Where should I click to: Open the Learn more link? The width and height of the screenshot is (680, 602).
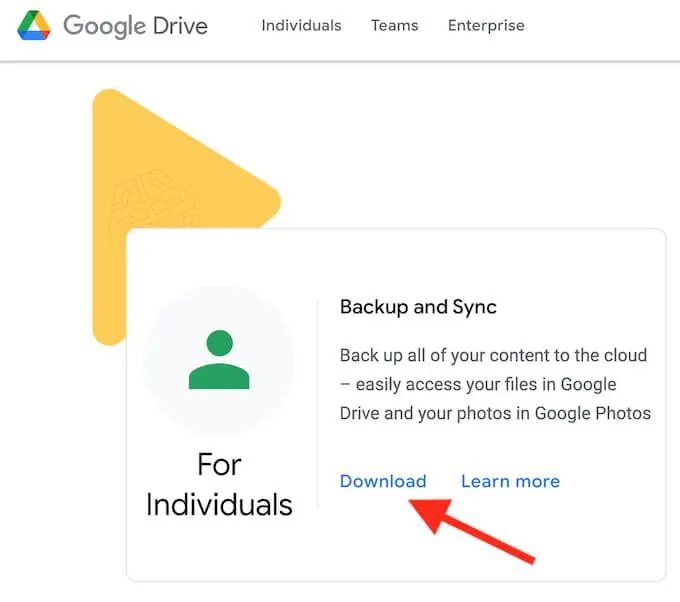tap(510, 481)
